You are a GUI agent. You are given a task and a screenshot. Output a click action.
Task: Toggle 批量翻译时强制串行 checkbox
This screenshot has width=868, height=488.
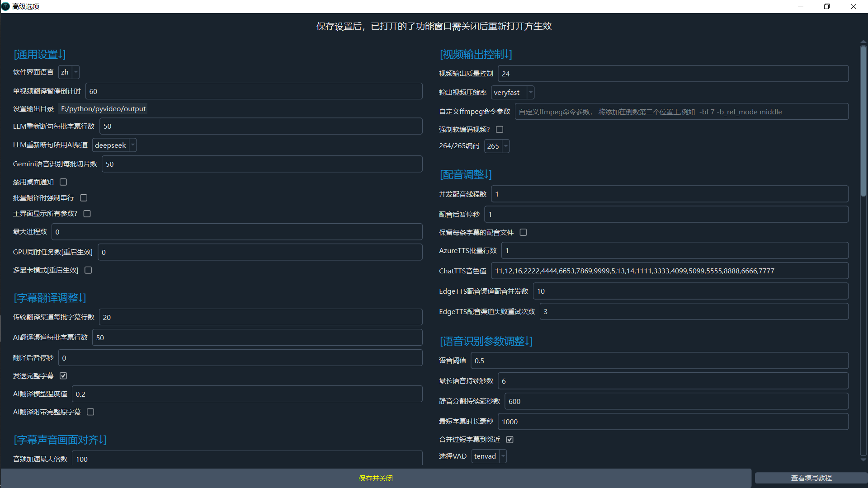[x=84, y=198]
